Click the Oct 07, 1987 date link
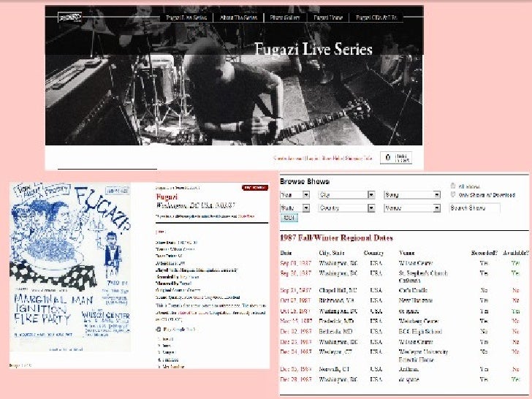 [295, 300]
